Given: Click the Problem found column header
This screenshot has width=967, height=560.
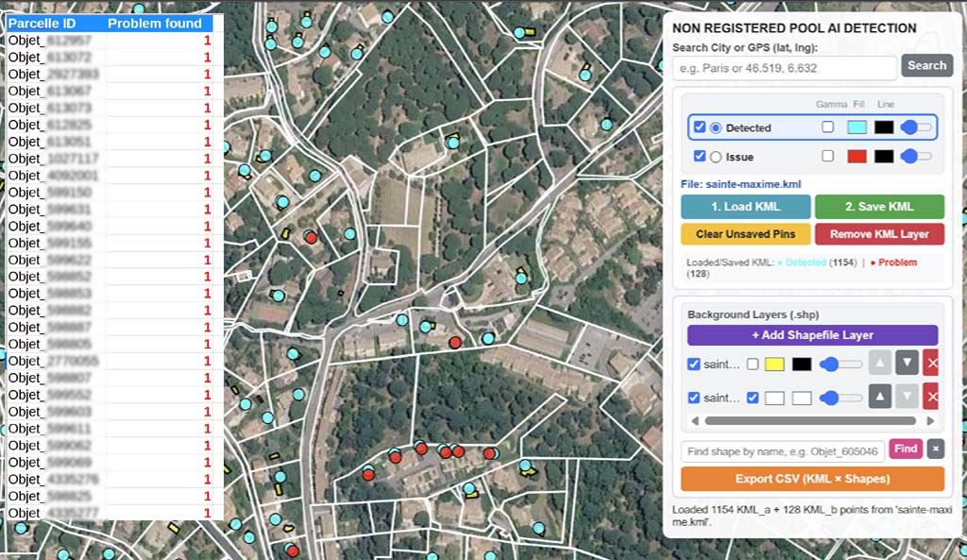Looking at the screenshot, I should [155, 24].
